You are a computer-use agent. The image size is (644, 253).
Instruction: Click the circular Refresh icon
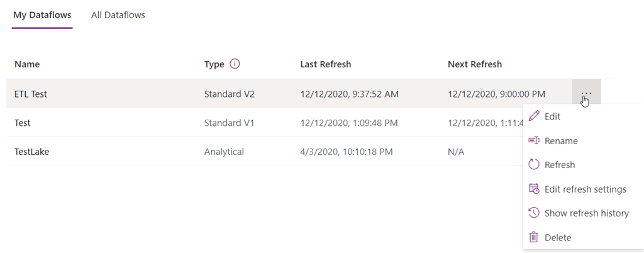pos(533,165)
